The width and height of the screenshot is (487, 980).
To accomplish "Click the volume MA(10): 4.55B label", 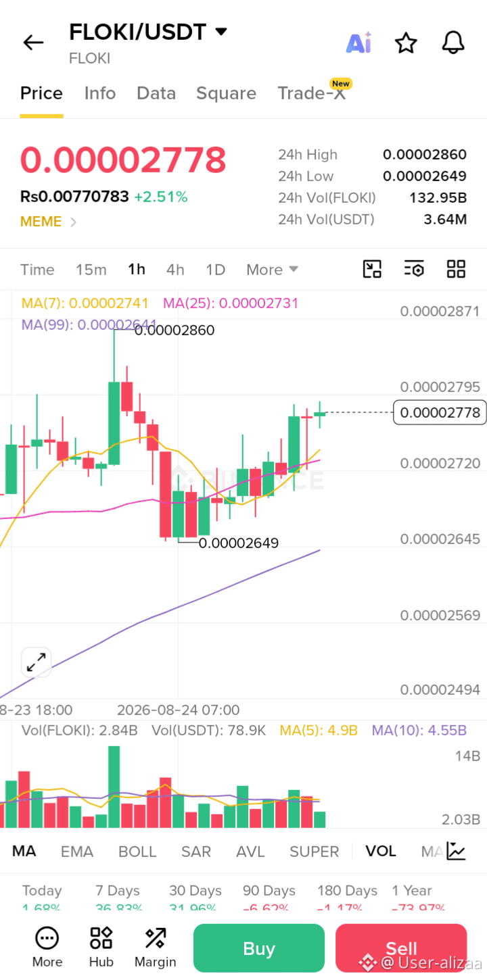I will tap(419, 731).
